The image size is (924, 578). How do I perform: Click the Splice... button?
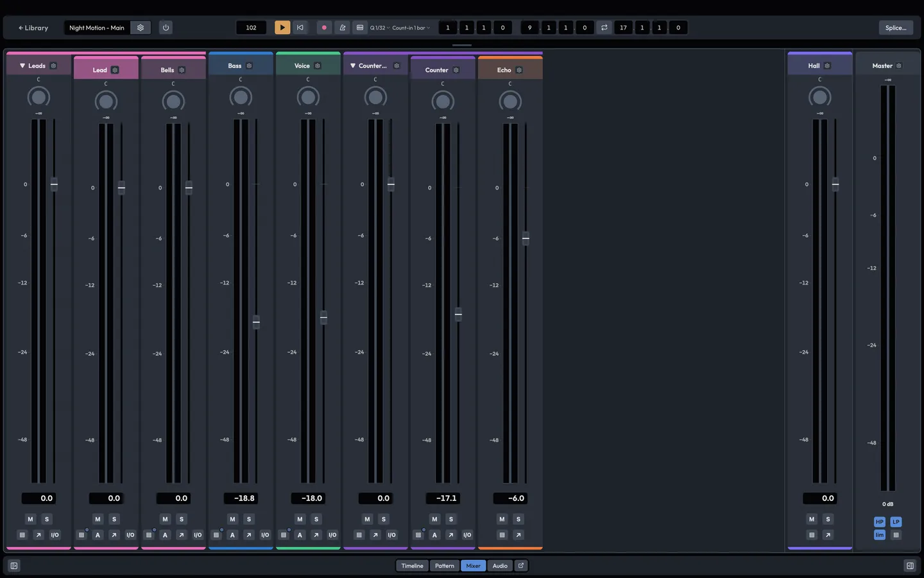click(x=896, y=28)
